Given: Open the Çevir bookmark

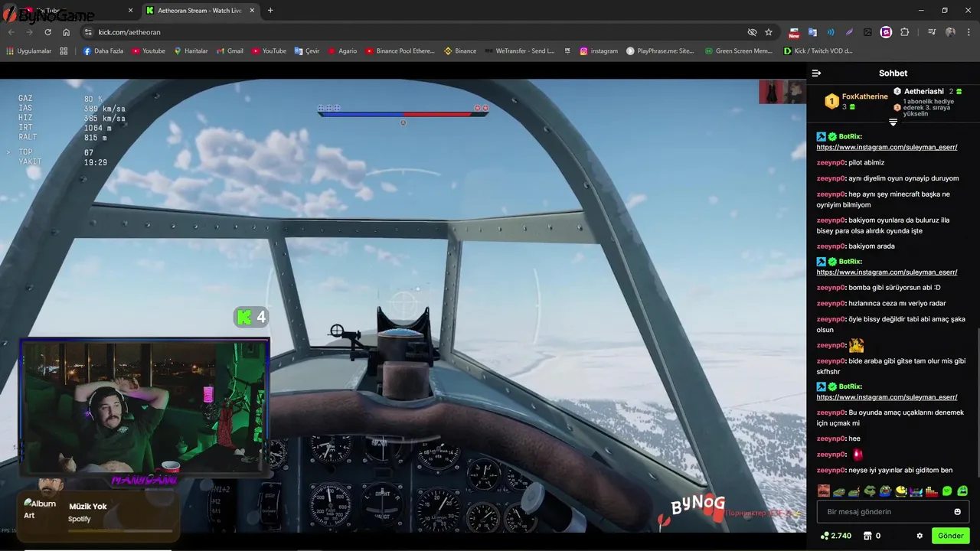Looking at the screenshot, I should (307, 51).
